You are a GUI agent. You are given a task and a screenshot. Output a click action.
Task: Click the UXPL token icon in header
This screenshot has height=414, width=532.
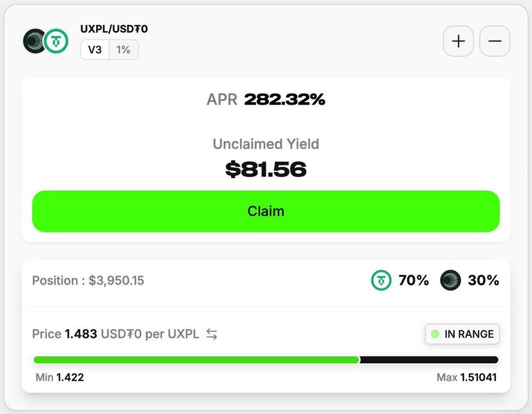click(35, 41)
